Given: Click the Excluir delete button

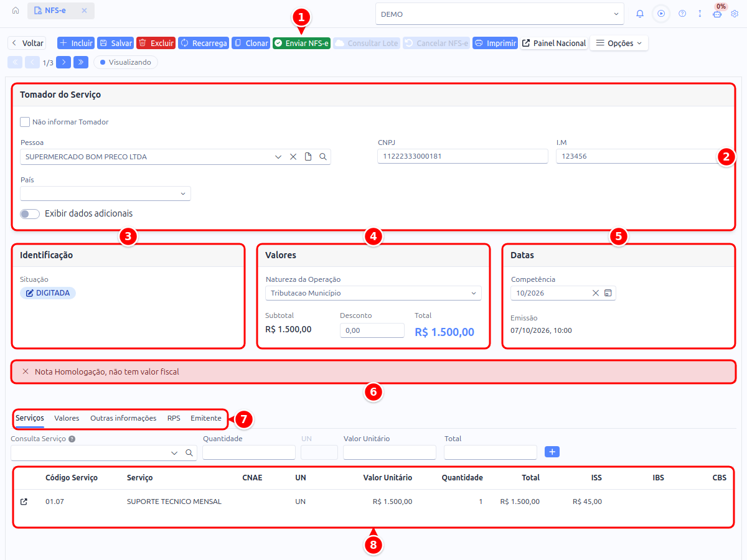Looking at the screenshot, I should click(x=156, y=43).
